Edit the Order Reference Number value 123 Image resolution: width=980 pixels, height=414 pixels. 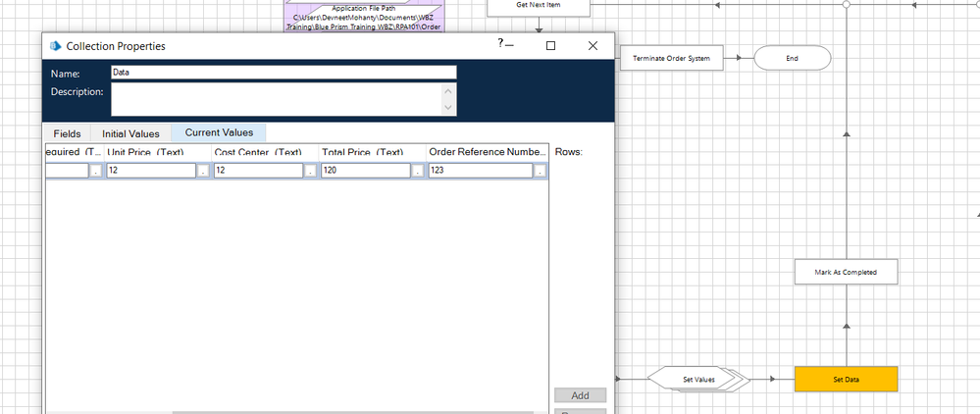point(481,170)
